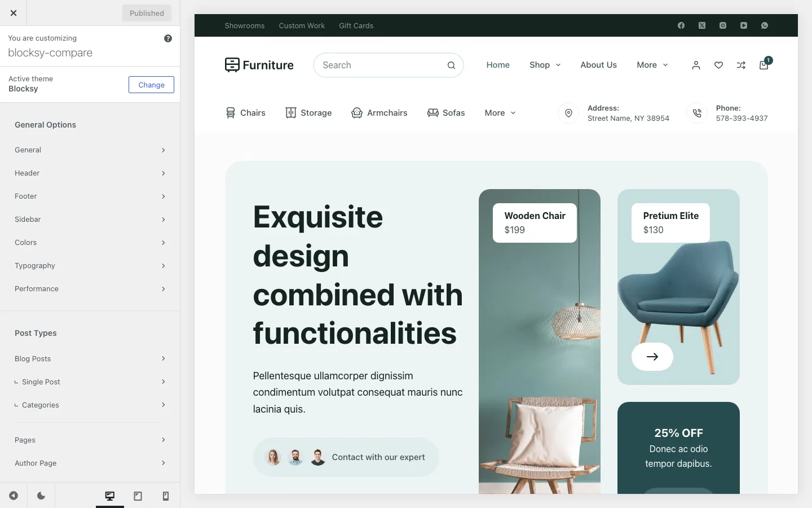Toggle dark mode moon icon
812x508 pixels.
click(x=41, y=496)
